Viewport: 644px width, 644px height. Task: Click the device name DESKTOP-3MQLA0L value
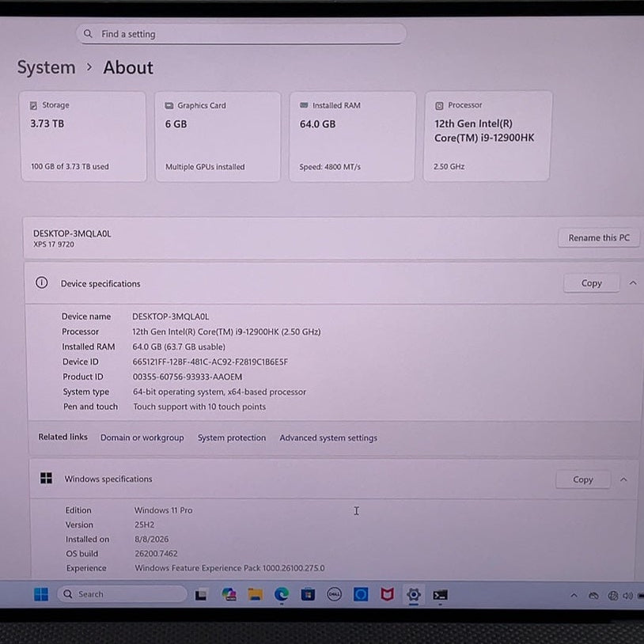click(x=170, y=316)
